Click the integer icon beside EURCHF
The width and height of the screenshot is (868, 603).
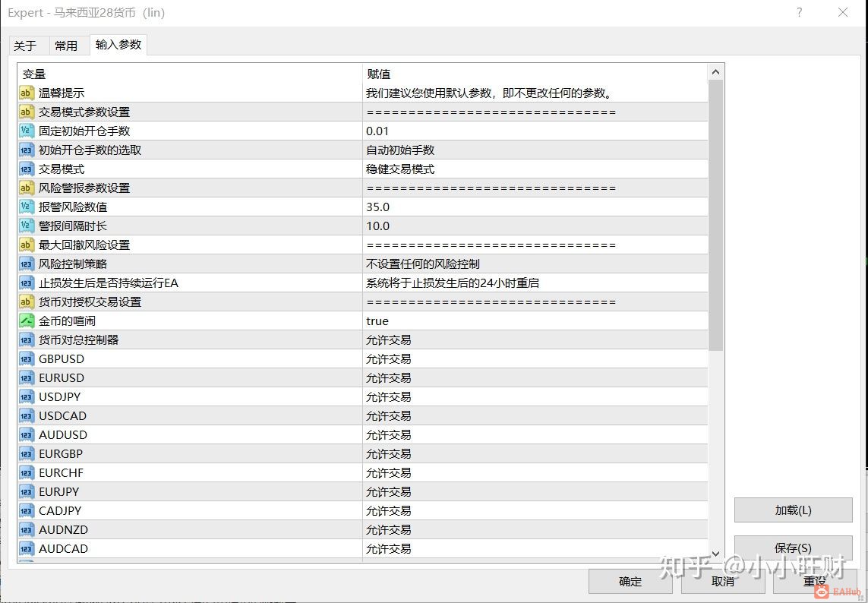click(x=27, y=472)
